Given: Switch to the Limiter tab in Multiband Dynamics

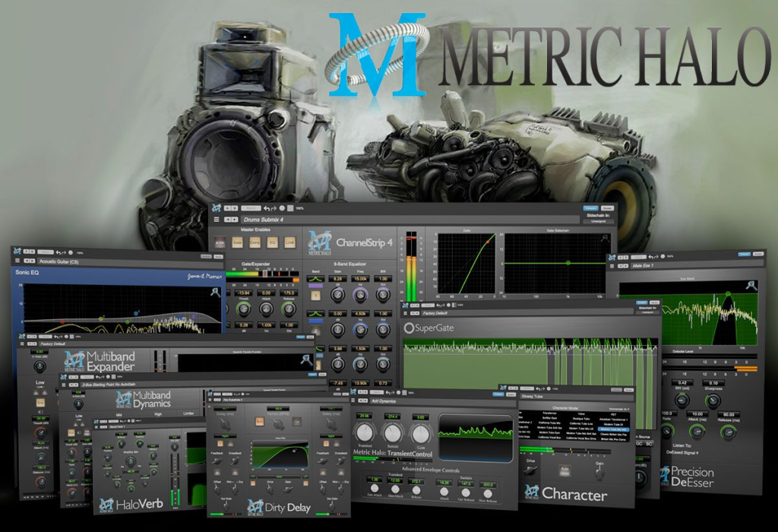Looking at the screenshot, I should 188,413.
